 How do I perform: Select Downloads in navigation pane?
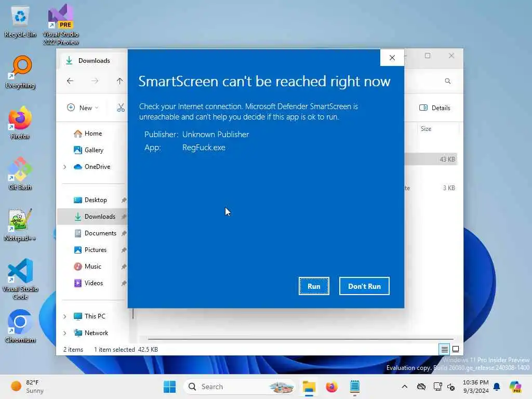tap(92, 217)
